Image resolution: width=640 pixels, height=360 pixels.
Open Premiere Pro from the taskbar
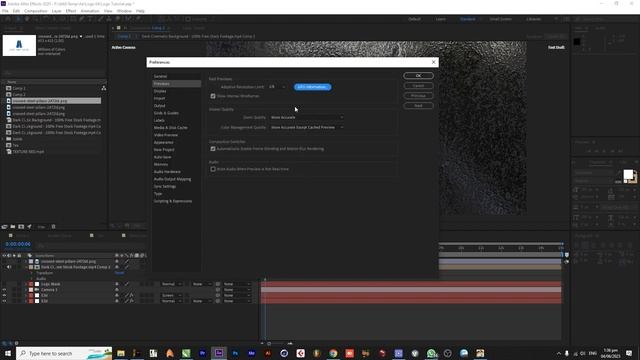point(202,353)
